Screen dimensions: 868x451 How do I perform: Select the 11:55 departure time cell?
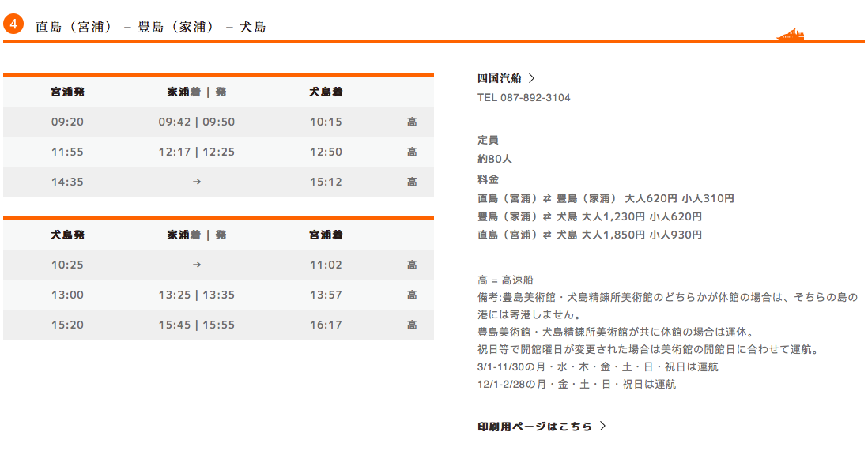tap(67, 152)
